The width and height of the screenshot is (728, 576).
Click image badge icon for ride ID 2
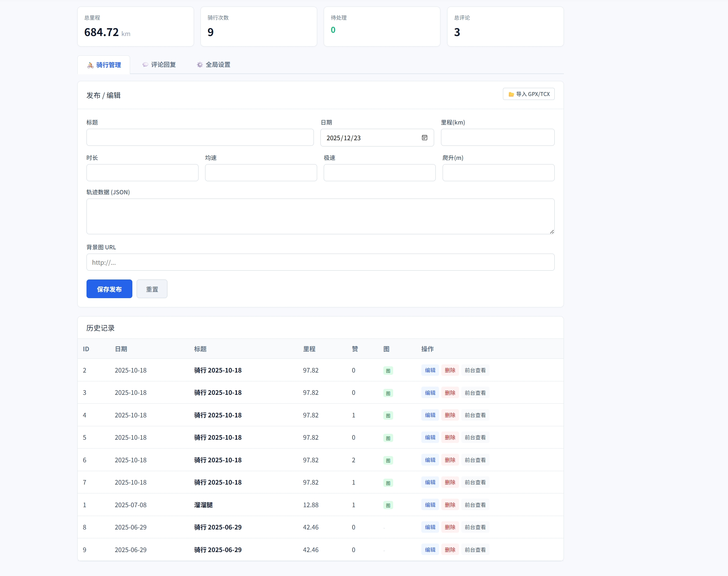click(x=388, y=371)
